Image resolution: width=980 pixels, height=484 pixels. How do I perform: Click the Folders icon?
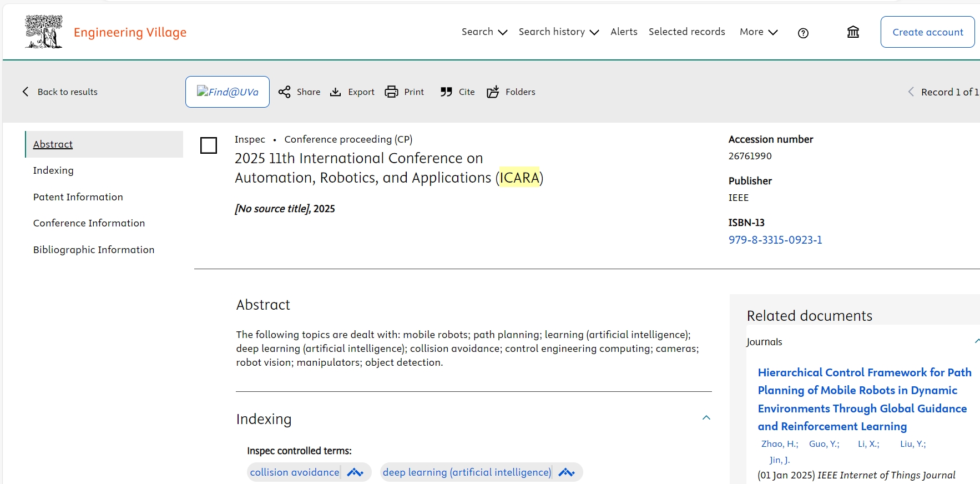tap(493, 92)
